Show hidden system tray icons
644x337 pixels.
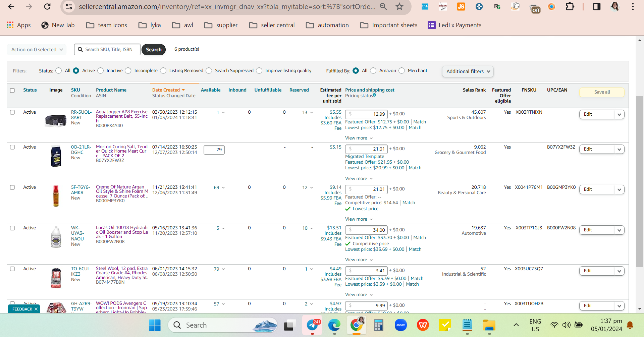point(516,325)
